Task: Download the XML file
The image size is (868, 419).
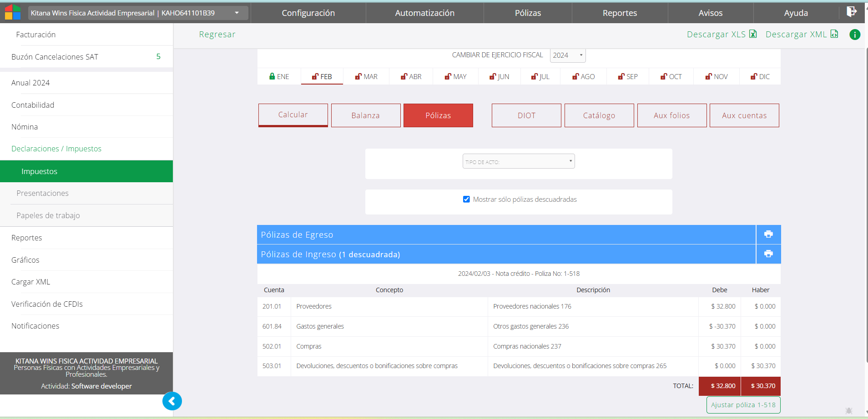Action: point(802,35)
